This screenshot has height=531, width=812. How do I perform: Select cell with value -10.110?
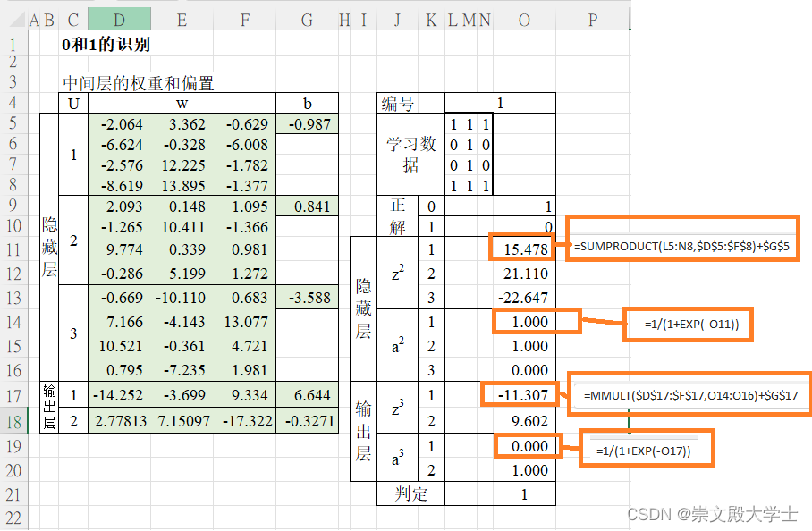[x=182, y=298]
